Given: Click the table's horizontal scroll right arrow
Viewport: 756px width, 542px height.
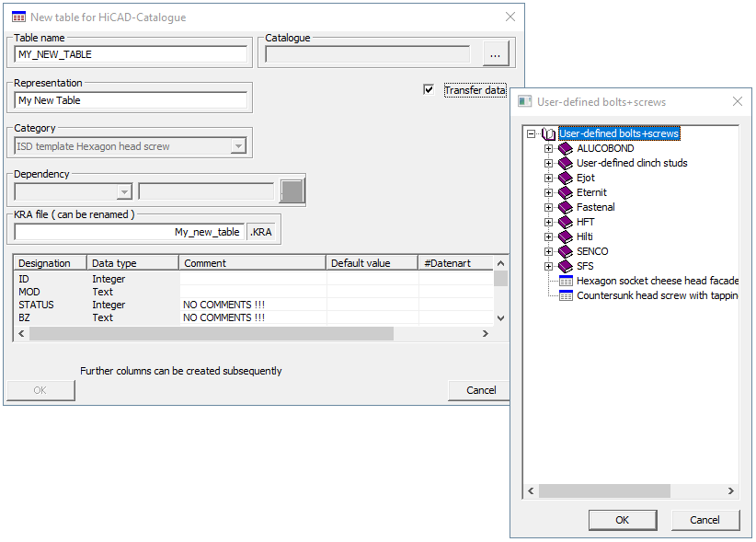Looking at the screenshot, I should tap(486, 334).
